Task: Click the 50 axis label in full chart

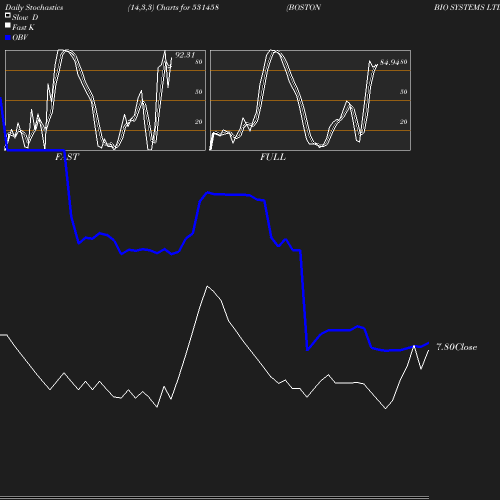Action: tap(404, 92)
